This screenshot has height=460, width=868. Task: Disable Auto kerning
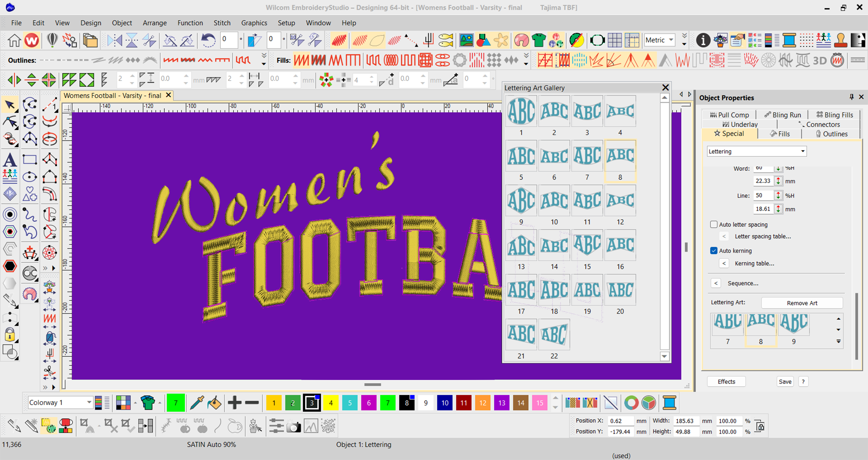[714, 251]
